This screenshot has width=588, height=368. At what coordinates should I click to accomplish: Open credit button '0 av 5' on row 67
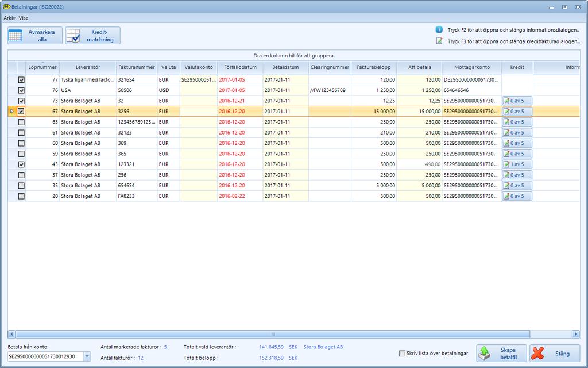[517, 111]
